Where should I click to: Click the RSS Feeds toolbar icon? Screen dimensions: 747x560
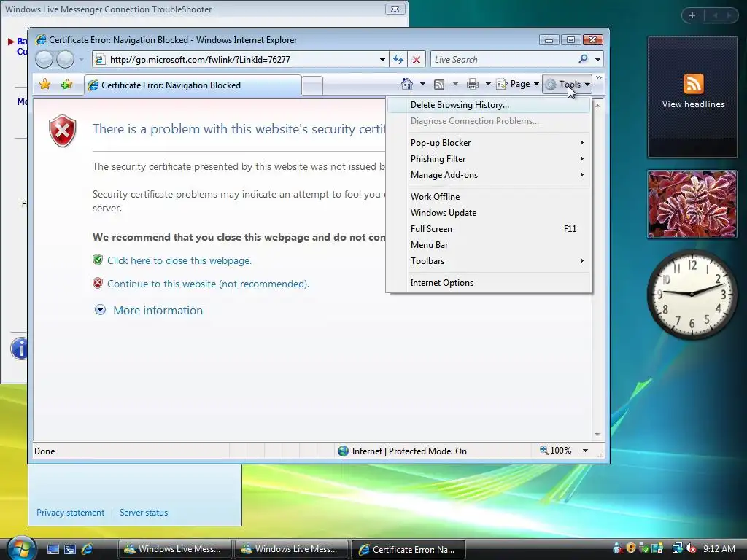439,85
